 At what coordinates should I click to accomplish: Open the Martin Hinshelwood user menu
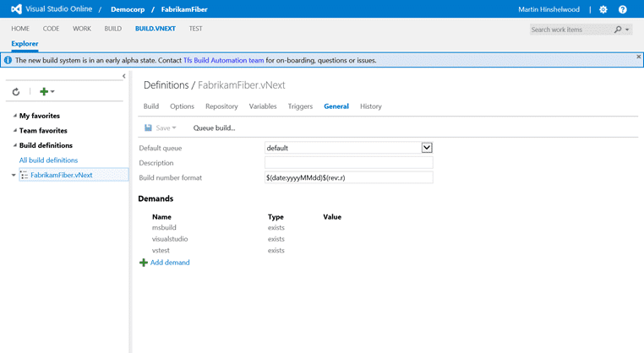point(548,9)
